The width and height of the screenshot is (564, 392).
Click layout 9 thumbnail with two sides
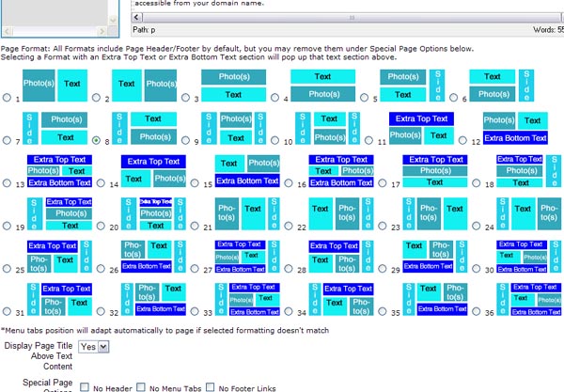pyautogui.click(x=233, y=129)
